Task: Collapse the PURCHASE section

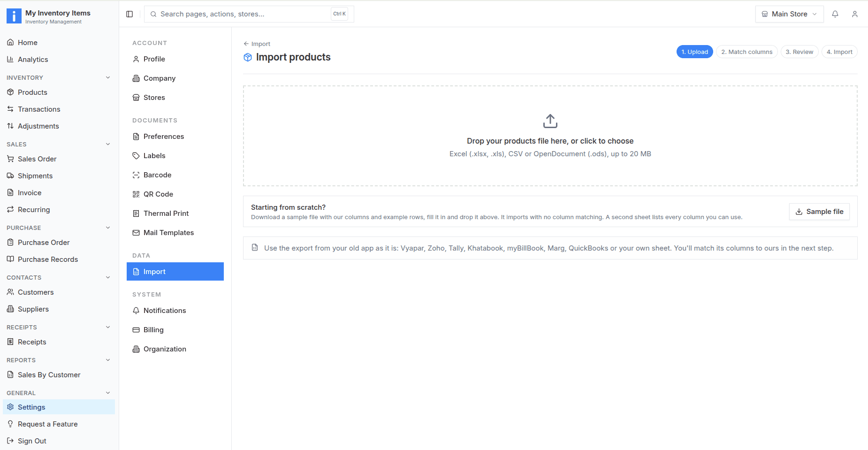Action: coord(108,228)
